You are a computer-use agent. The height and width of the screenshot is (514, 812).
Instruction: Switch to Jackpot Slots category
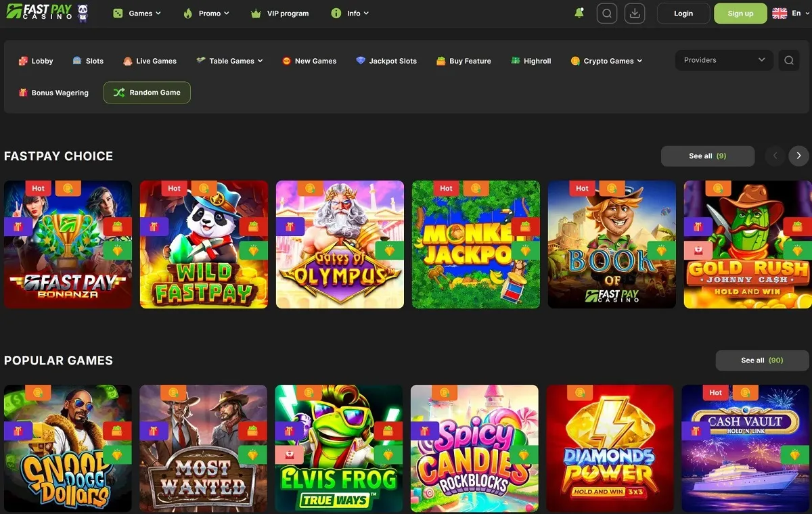click(386, 61)
